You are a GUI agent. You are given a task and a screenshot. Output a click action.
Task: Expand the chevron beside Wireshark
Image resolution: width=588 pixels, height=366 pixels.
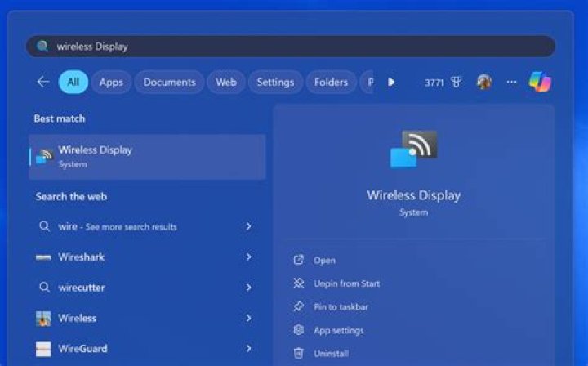[x=248, y=257]
